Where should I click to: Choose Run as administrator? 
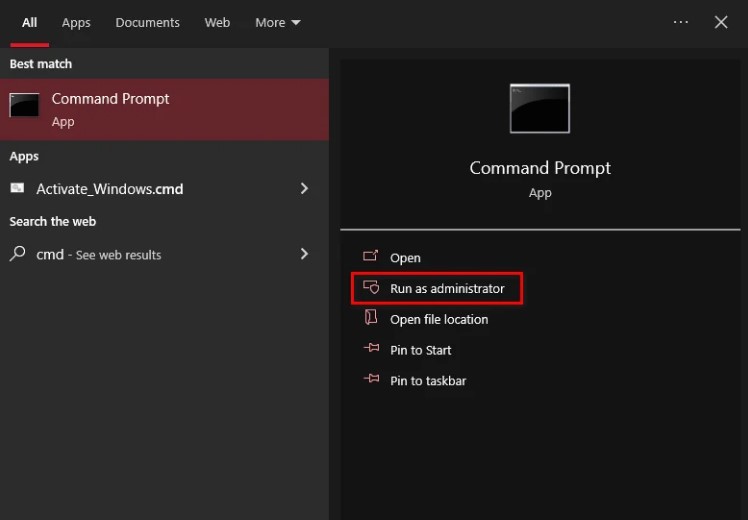point(447,288)
